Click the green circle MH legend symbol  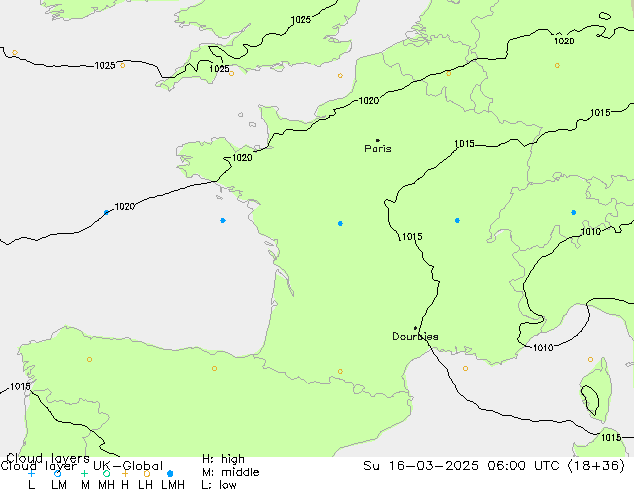[x=106, y=473]
